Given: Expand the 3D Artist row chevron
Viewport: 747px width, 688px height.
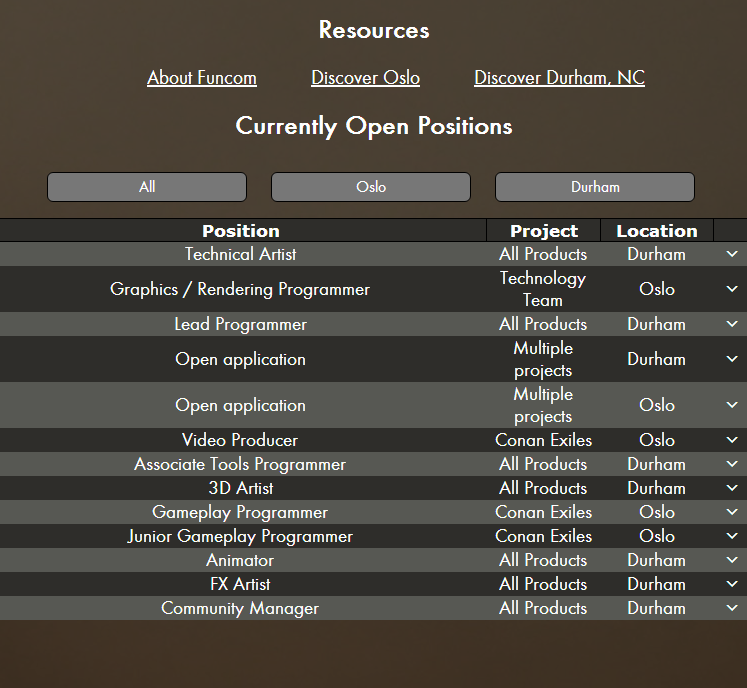Looking at the screenshot, I should click(732, 488).
